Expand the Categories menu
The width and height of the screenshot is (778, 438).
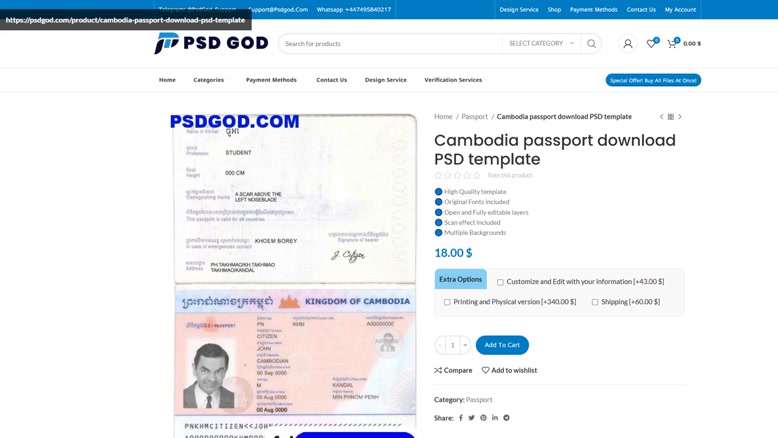point(208,80)
